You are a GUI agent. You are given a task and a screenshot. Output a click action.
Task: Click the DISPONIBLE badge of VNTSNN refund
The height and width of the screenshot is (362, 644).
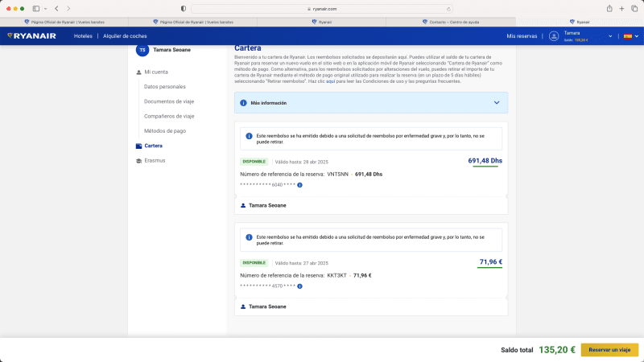pos(254,162)
